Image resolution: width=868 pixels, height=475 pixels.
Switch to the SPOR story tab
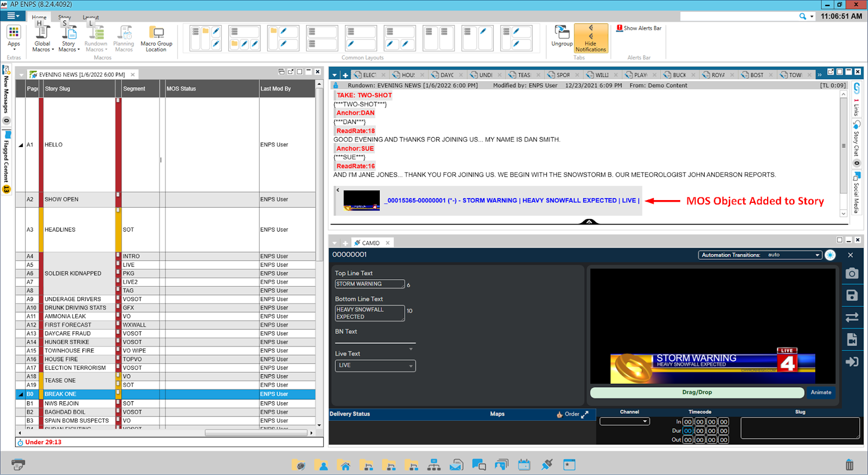click(x=563, y=75)
